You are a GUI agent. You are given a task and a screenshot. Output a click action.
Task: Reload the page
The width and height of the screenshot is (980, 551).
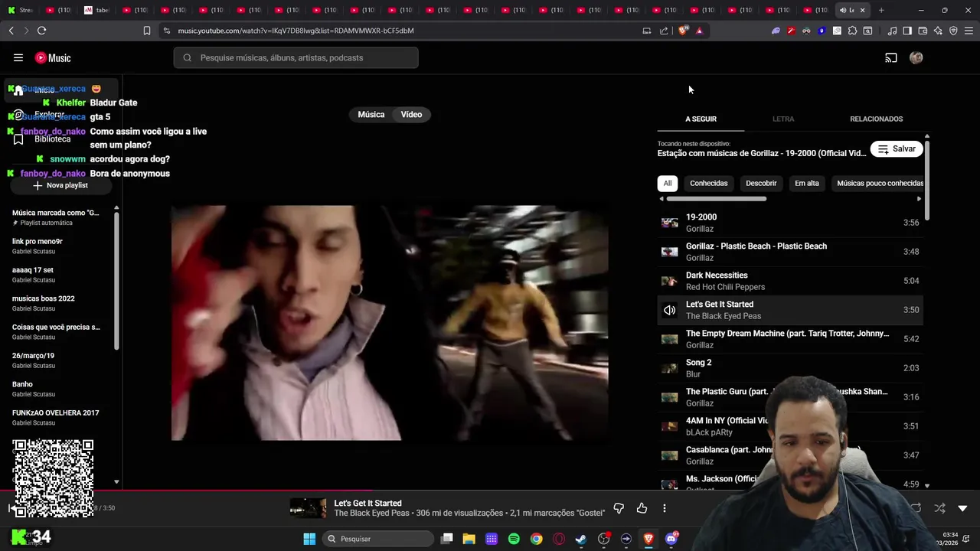click(x=41, y=31)
